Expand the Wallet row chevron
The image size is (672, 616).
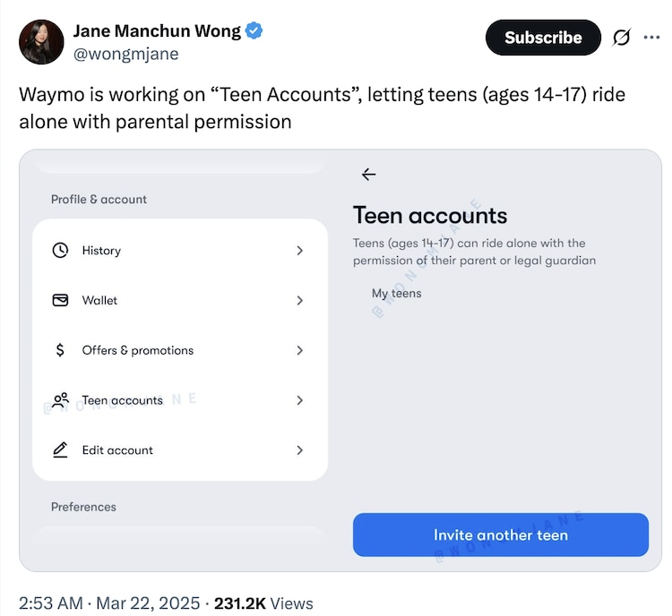[x=299, y=301]
